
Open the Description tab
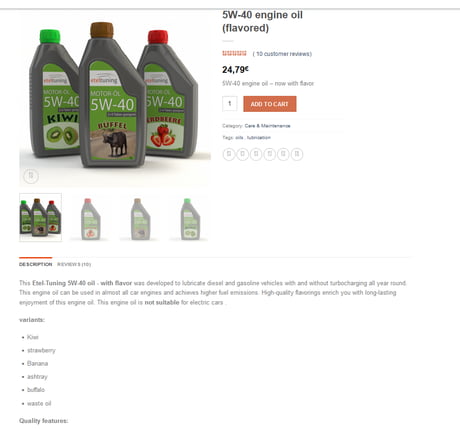point(35,264)
